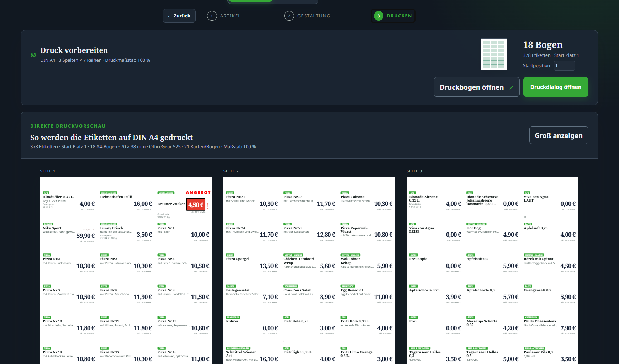Viewport: 619px width, 364px height.
Task: Click the Pizza Calzone label
Action: click(x=352, y=197)
